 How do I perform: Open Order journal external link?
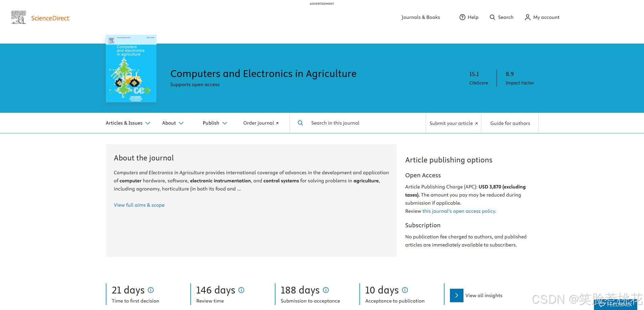261,123
